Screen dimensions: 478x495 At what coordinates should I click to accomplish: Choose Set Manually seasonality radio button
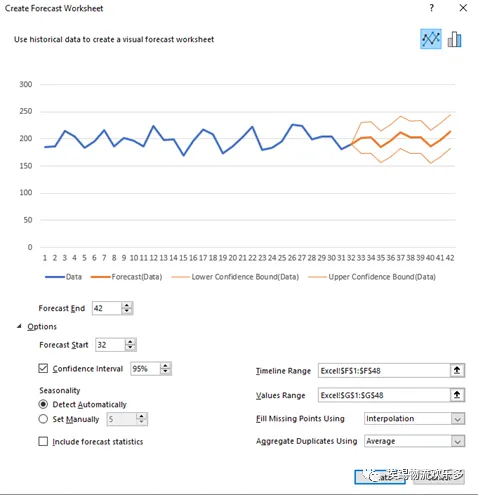point(43,419)
